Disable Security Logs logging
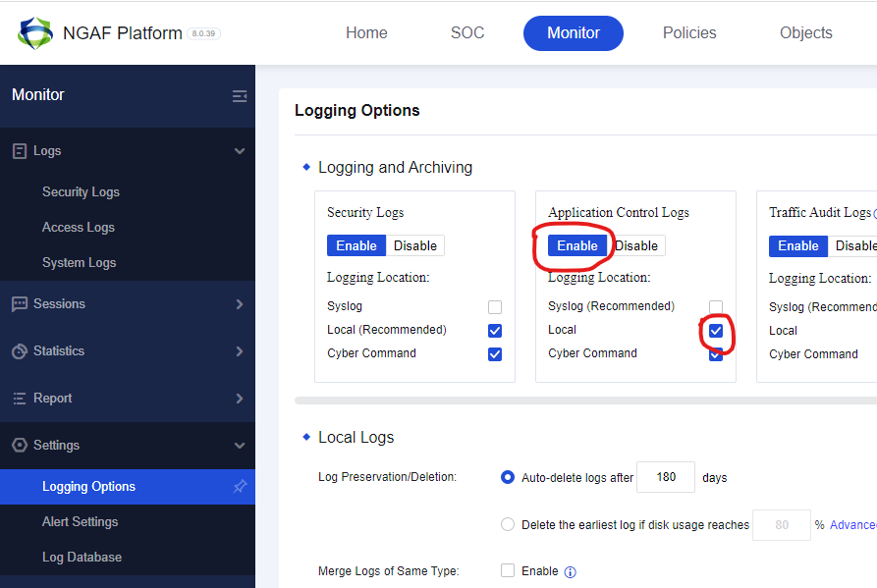Screen dimensions: 877x588 coord(414,245)
